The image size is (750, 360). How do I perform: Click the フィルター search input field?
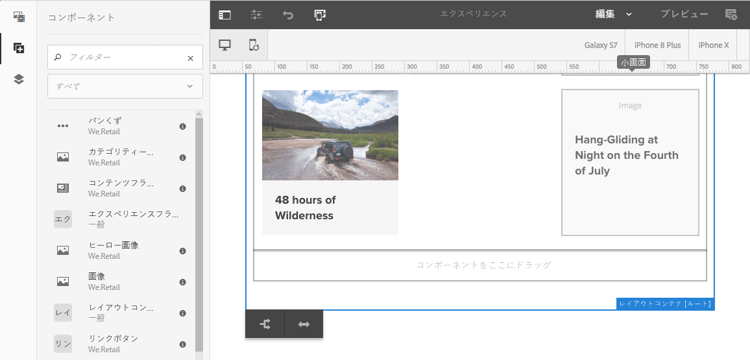tap(125, 57)
